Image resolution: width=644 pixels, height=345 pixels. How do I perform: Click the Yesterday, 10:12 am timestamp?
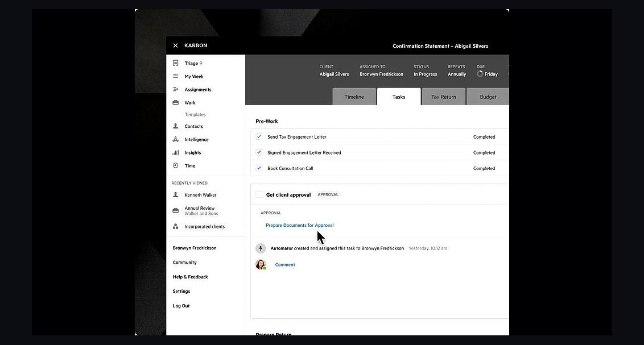coord(428,248)
